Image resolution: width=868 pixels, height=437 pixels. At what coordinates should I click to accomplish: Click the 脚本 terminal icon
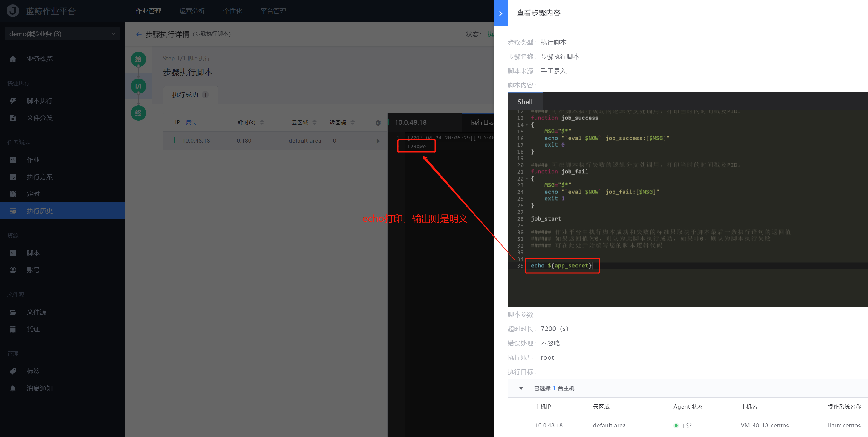[x=13, y=253]
